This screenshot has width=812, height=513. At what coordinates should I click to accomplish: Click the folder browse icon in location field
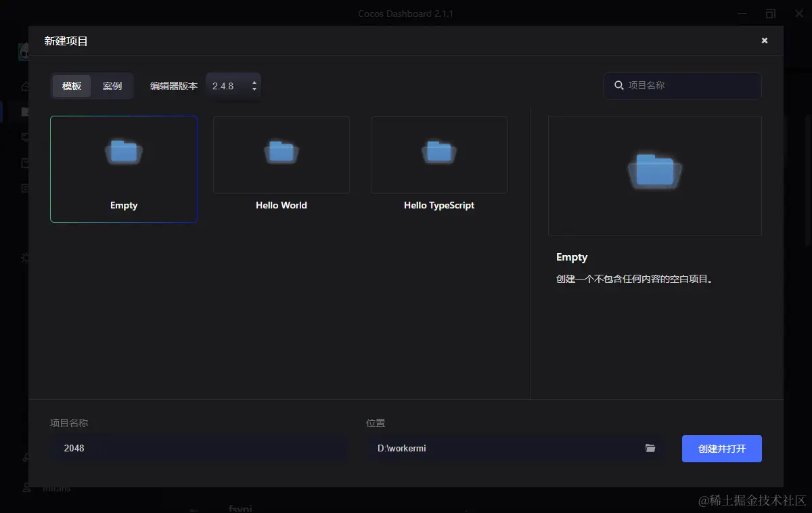(x=650, y=448)
